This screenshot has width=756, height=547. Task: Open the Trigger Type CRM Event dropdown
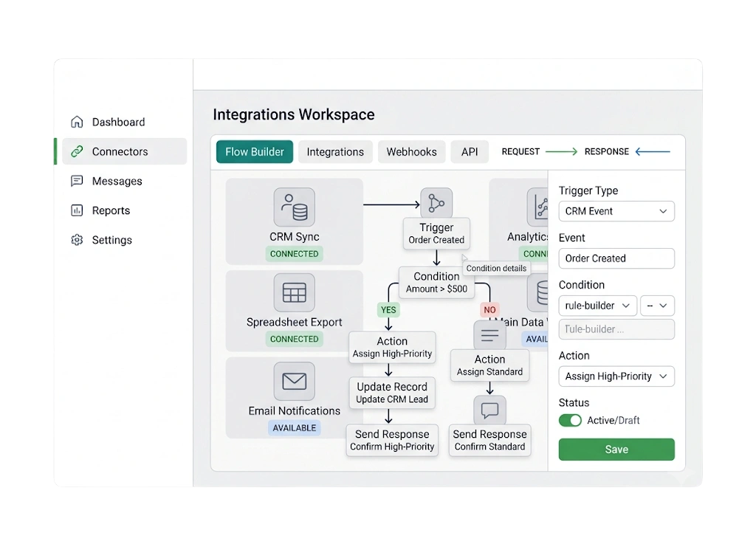pos(616,211)
